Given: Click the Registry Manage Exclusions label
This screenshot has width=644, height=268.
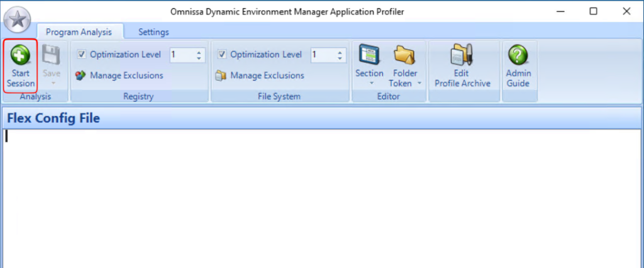Looking at the screenshot, I should [126, 75].
